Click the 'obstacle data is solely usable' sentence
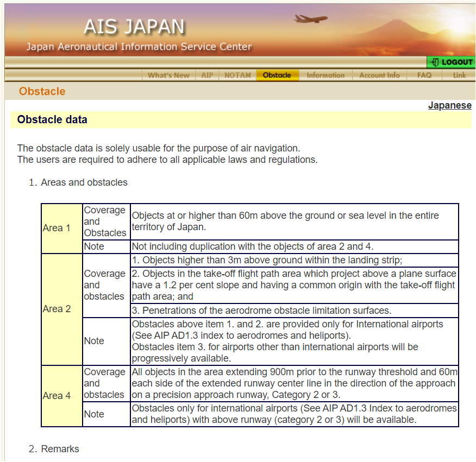 coord(159,148)
